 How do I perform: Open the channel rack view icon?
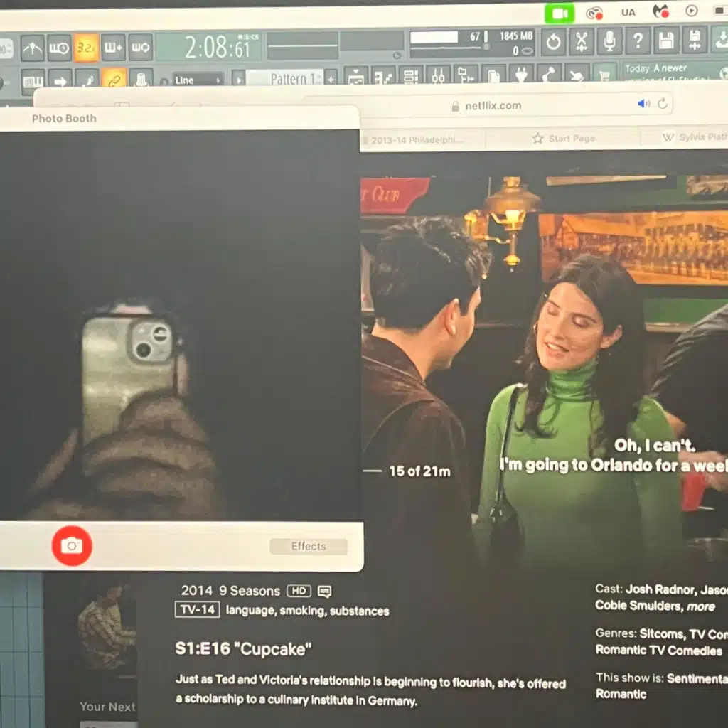coord(411,76)
